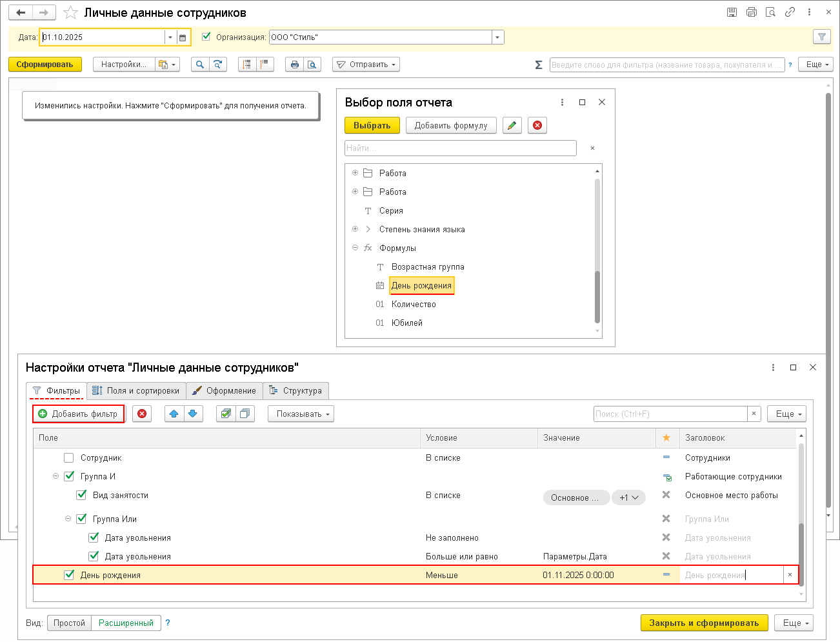
Task: Open the Структура tab
Action: click(295, 391)
